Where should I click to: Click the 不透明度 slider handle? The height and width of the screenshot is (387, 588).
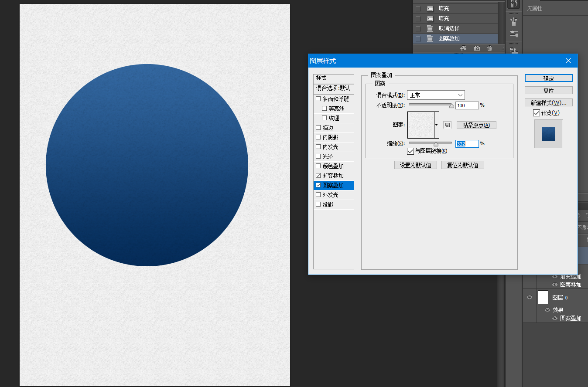tap(451, 106)
